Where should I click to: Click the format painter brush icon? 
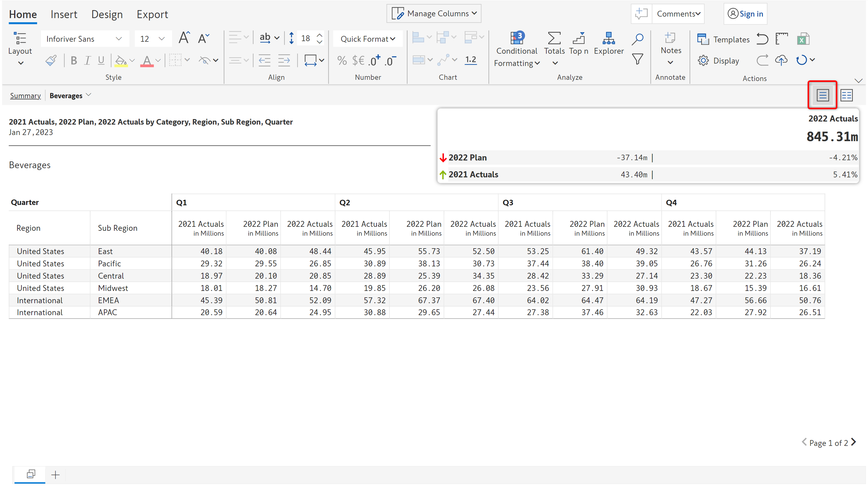51,60
